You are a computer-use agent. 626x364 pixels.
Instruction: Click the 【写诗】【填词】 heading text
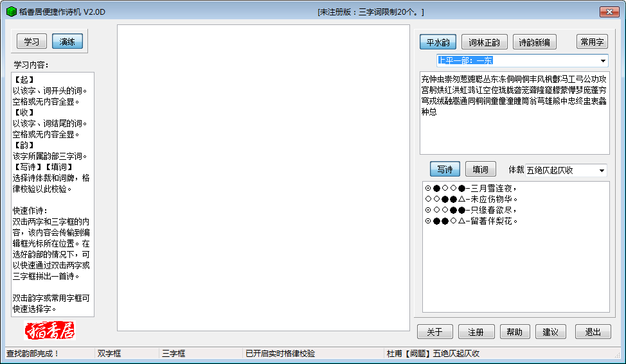43,167
